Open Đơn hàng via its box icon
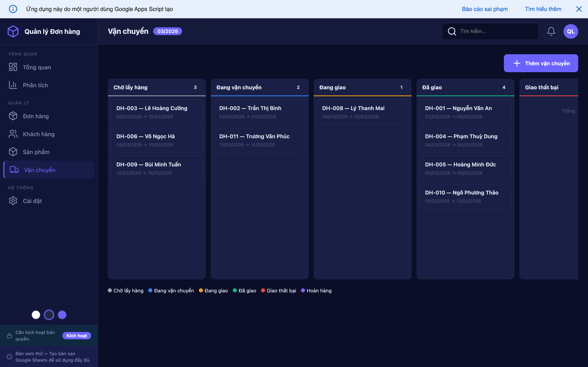This screenshot has height=367, width=588. click(x=13, y=116)
